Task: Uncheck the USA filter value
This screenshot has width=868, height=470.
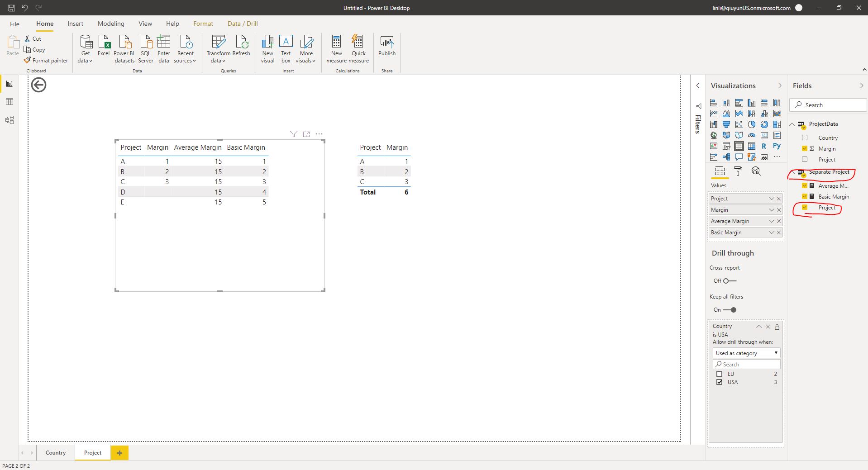Action: click(x=720, y=382)
